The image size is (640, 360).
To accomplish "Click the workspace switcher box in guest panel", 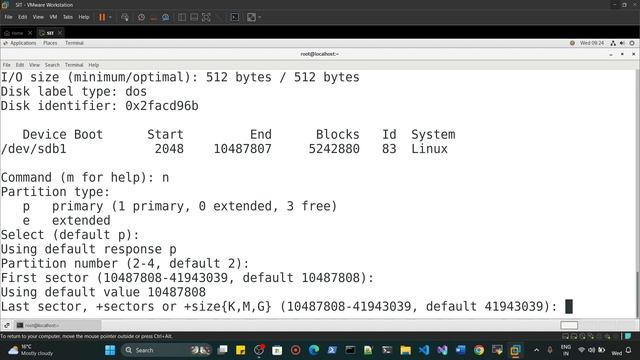I will [569, 325].
